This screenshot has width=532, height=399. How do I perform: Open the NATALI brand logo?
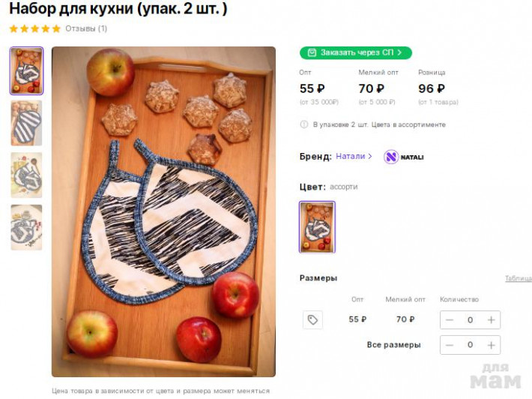click(404, 157)
